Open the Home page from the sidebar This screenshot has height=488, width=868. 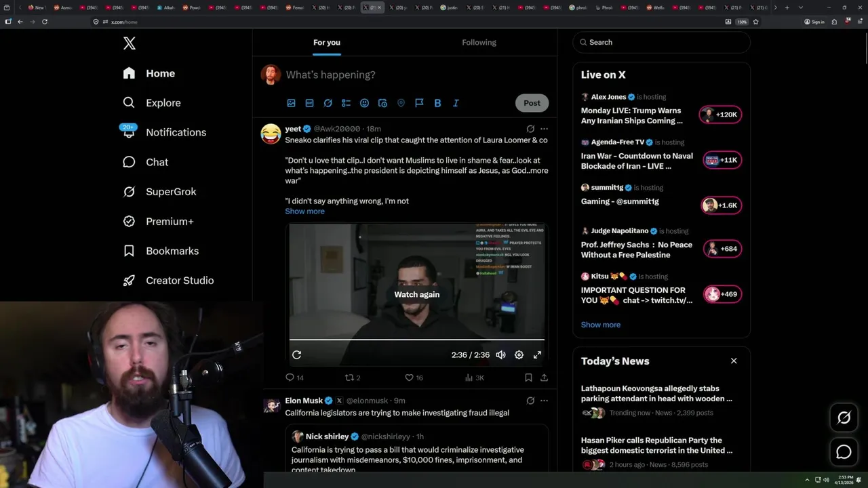click(x=149, y=73)
